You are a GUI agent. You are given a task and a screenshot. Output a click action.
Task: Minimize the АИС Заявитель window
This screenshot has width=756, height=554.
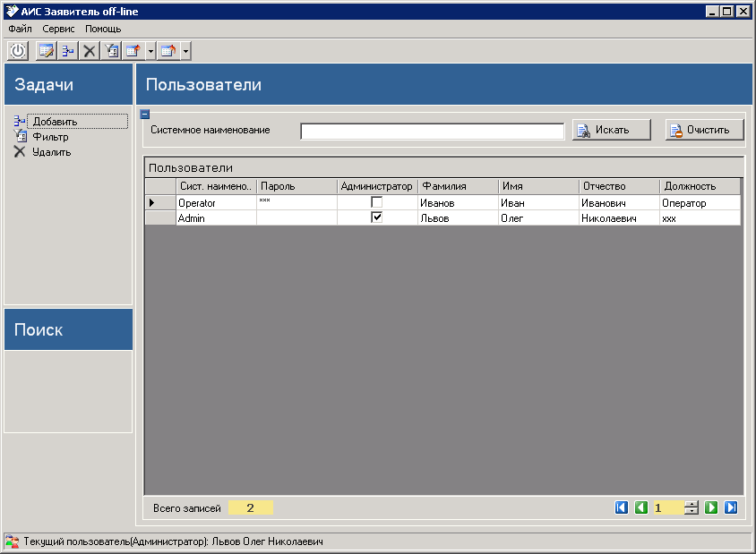click(x=713, y=11)
